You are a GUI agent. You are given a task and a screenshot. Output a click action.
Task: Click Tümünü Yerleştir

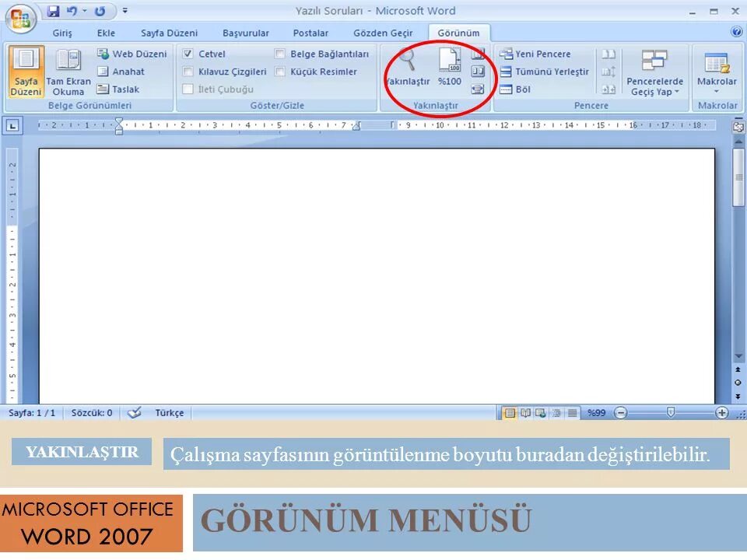click(544, 72)
